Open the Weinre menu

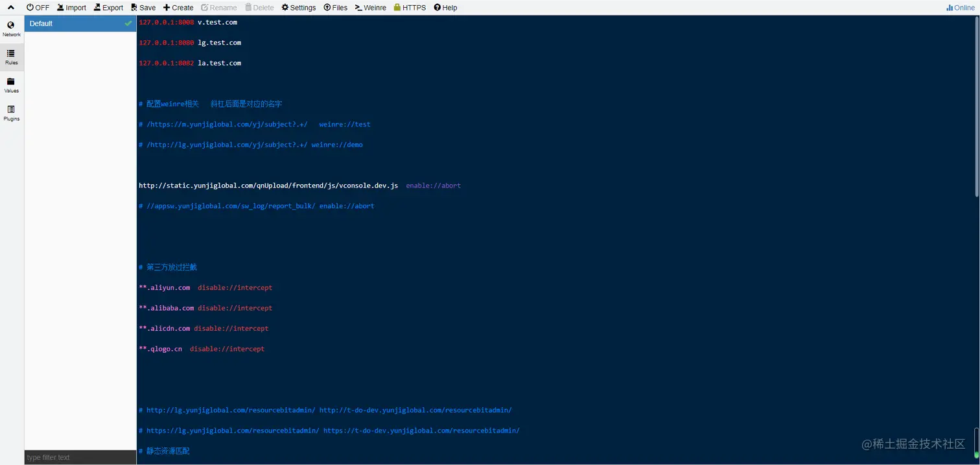click(x=371, y=8)
